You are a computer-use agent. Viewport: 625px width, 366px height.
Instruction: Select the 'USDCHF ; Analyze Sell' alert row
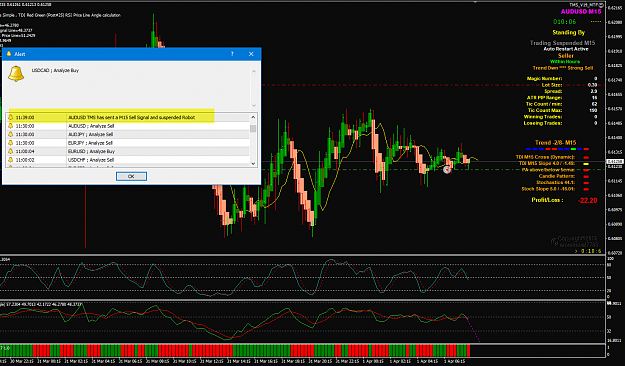pyautogui.click(x=128, y=160)
